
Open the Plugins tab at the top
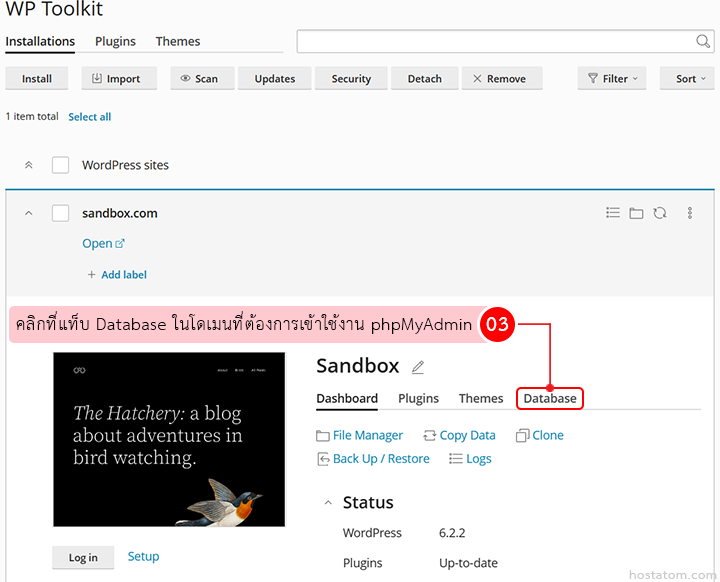click(x=115, y=41)
